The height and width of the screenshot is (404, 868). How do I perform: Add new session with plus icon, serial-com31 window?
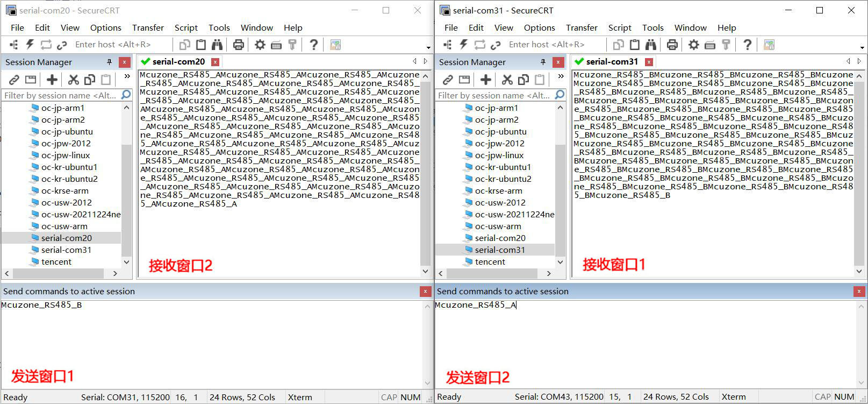coord(486,80)
